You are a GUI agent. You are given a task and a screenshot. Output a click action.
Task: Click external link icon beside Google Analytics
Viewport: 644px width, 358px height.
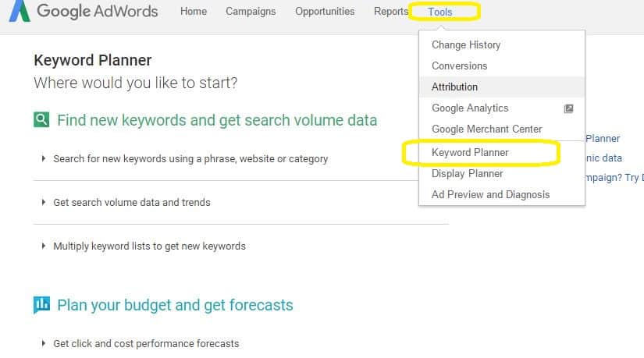(x=568, y=108)
